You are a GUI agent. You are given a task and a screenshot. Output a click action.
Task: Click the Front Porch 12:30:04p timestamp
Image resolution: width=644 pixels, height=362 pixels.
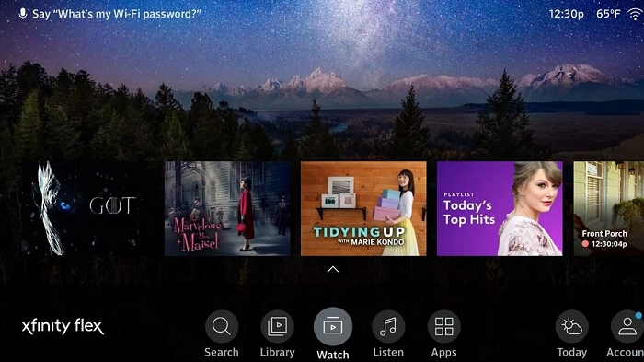pos(609,244)
